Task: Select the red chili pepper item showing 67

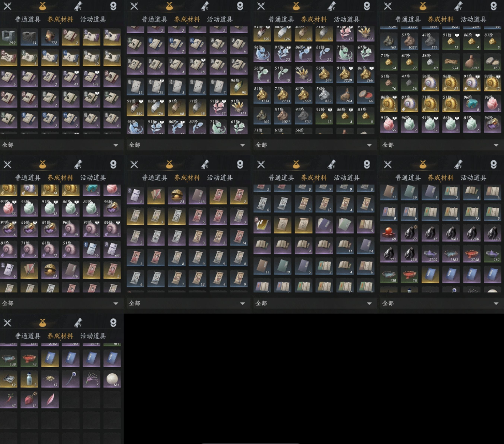Action: [9, 400]
